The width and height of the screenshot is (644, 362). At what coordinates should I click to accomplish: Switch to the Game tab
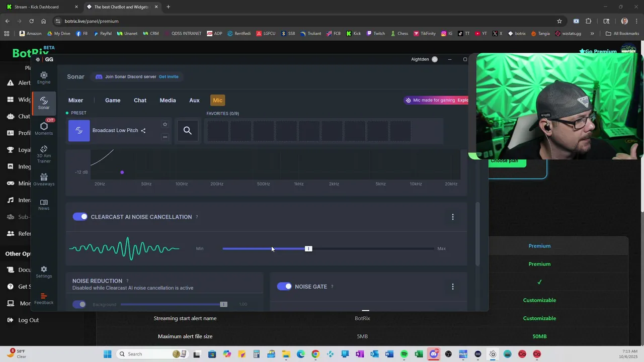(x=113, y=101)
